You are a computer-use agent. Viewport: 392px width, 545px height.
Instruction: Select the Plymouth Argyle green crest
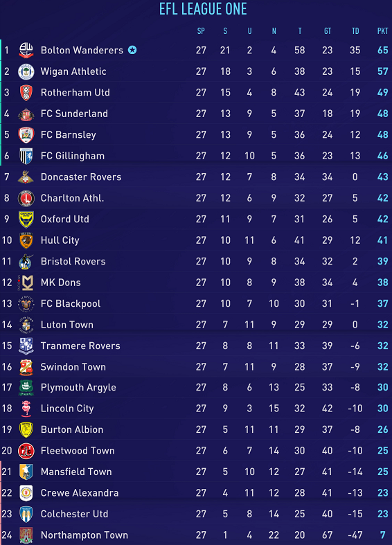tap(26, 388)
